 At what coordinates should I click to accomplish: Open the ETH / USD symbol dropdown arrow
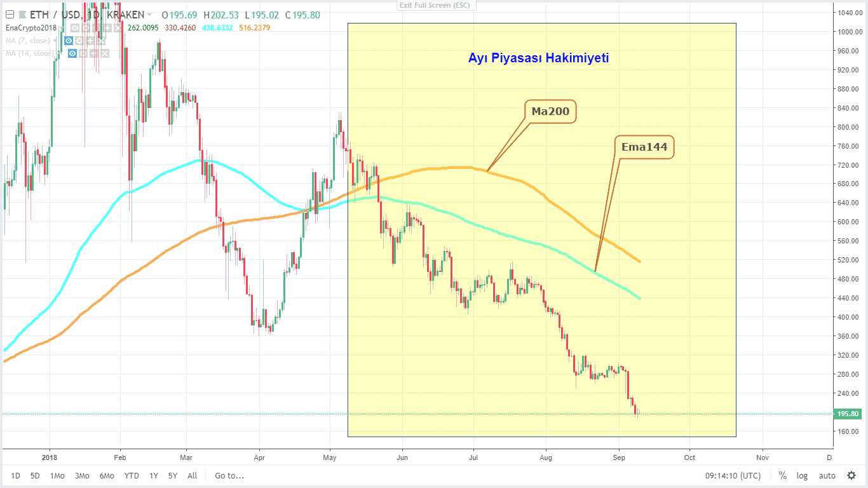[149, 15]
